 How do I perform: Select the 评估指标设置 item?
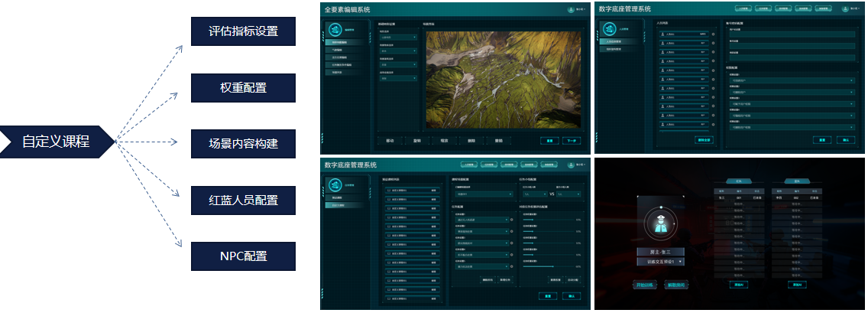click(243, 31)
